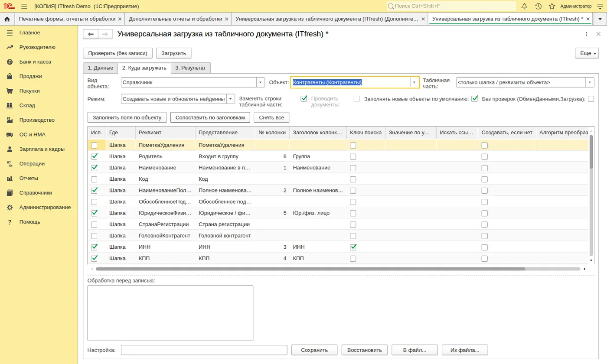Show history clock icon
This screenshot has width=607, height=364.
[538, 6]
